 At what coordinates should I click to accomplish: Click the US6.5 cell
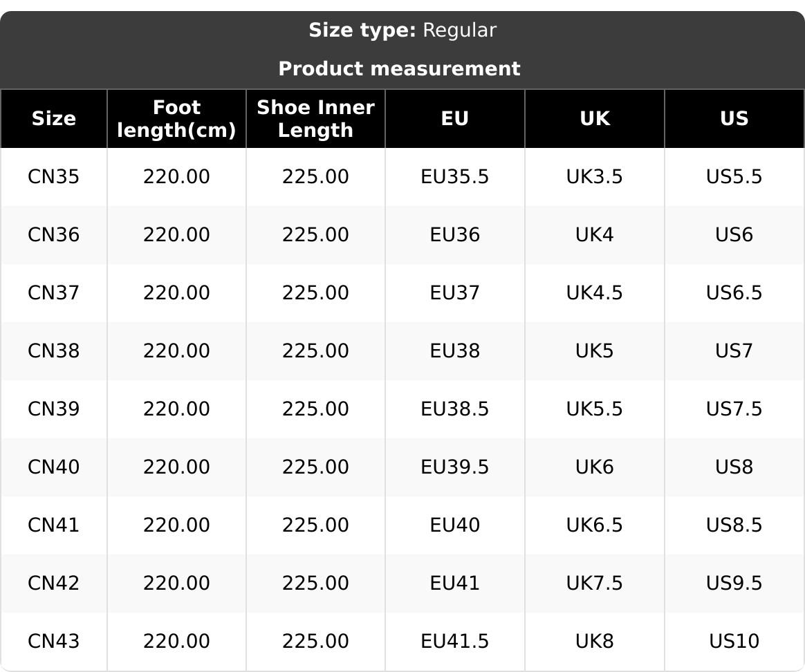tap(734, 293)
